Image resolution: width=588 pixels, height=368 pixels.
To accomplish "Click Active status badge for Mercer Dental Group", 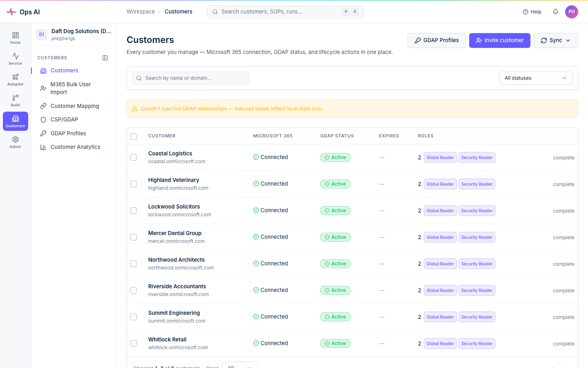I will pyautogui.click(x=335, y=237).
